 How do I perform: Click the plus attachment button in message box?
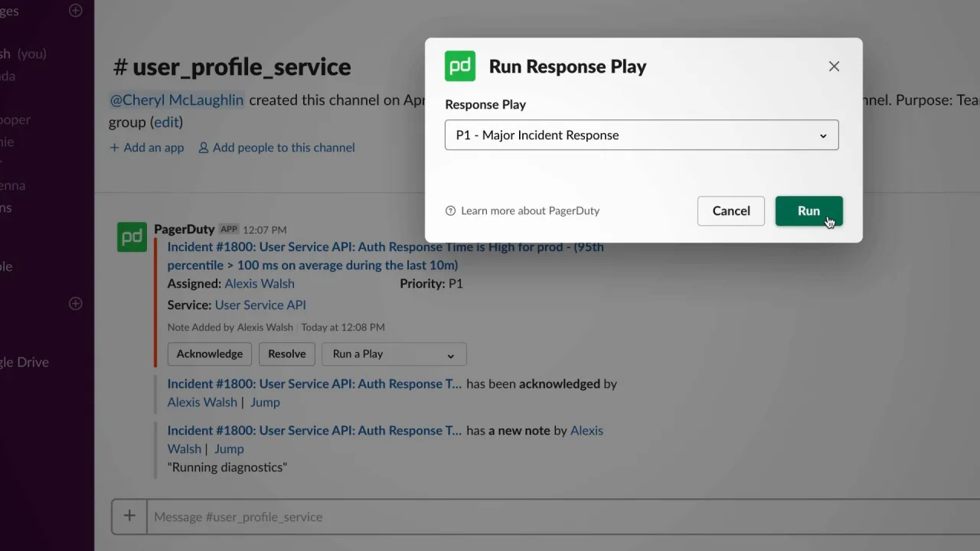pos(129,516)
